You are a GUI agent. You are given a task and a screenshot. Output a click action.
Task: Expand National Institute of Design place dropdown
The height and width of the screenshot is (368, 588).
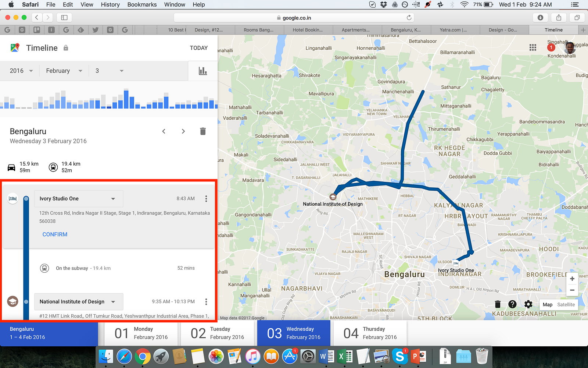[79, 302]
